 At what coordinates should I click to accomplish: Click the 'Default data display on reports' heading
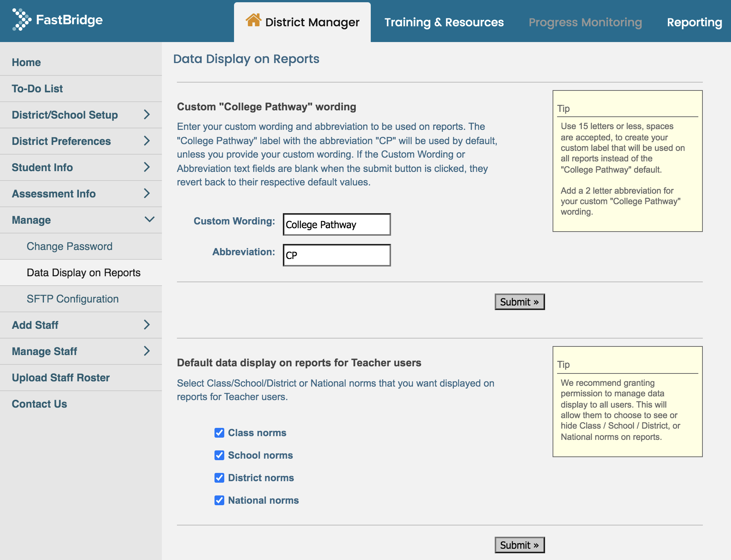coord(299,363)
